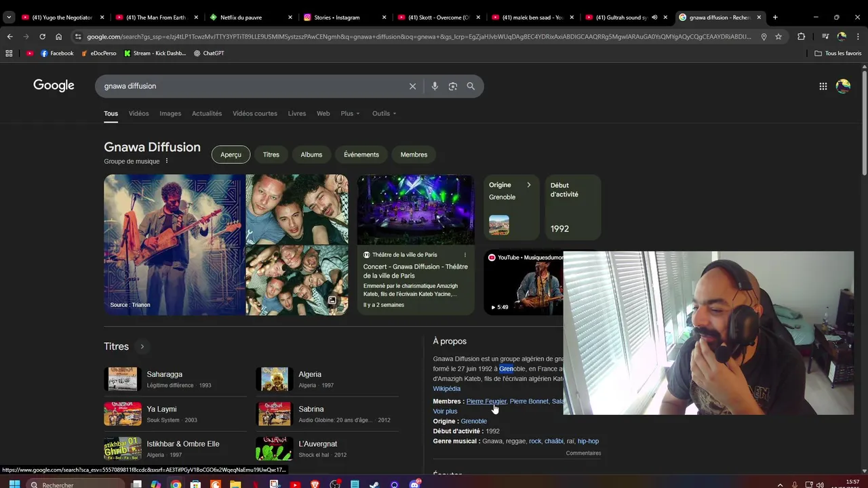868x488 pixels.
Task: Open the ChatGPT bookmark
Action: tap(209, 53)
